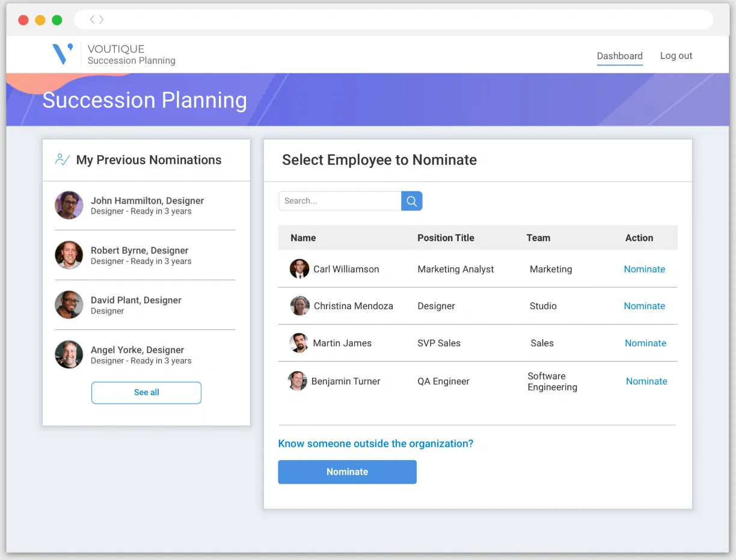Click the red close window button
This screenshot has width=736, height=560.
coord(23,20)
